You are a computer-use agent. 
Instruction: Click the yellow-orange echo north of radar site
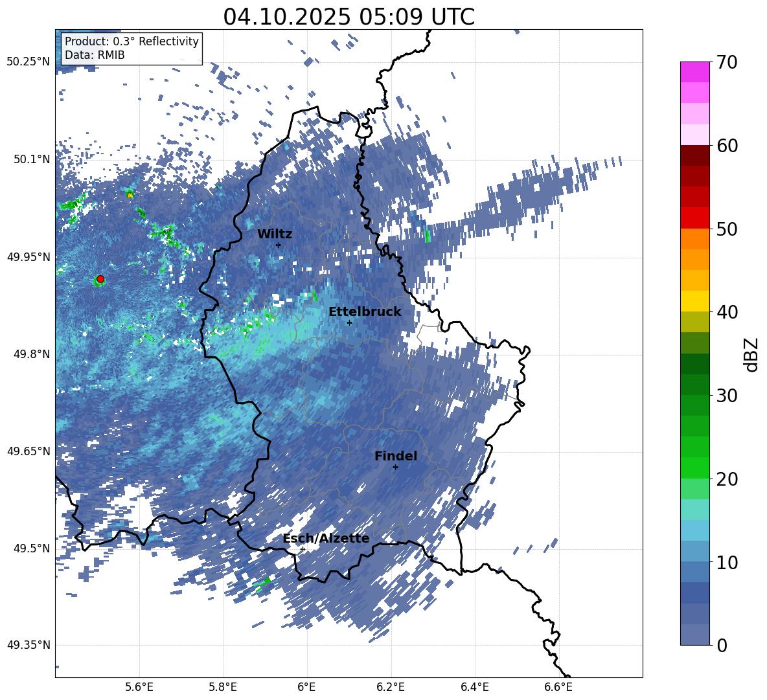(130, 194)
